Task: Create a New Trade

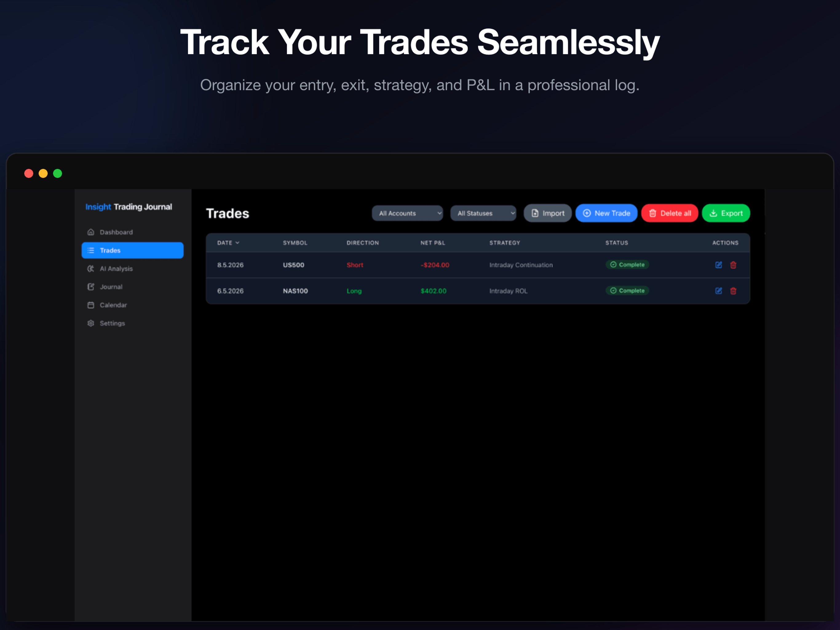Action: 606,213
